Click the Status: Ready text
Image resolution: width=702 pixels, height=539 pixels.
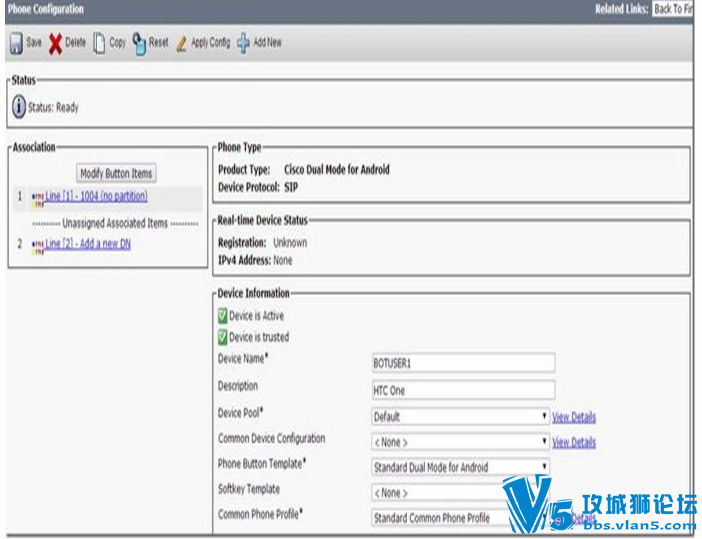(x=53, y=107)
